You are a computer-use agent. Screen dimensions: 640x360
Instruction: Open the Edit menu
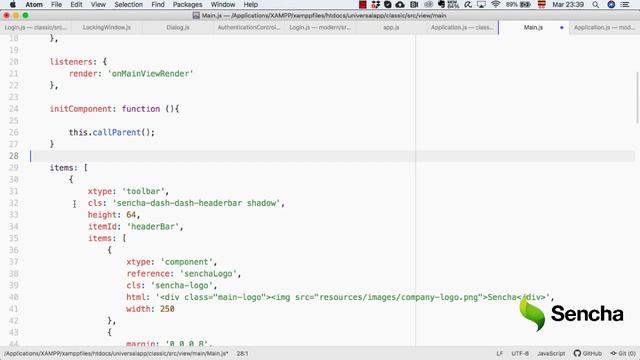[76, 4]
